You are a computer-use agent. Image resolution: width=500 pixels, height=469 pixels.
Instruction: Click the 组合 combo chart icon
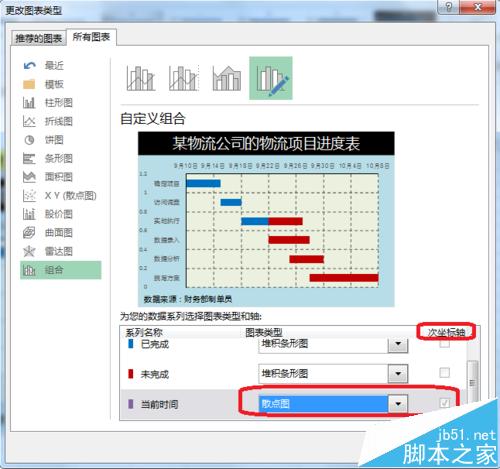29,270
